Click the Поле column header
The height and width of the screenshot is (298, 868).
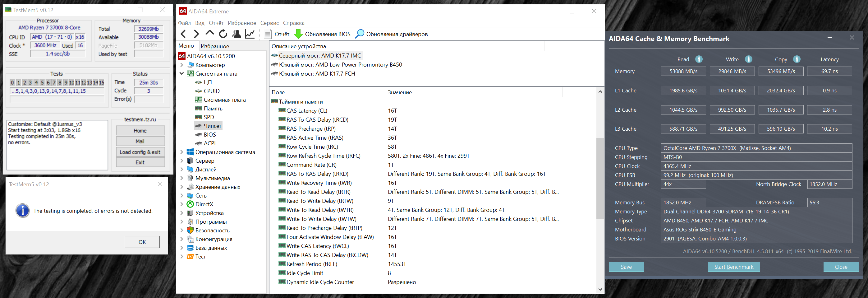[x=328, y=92]
